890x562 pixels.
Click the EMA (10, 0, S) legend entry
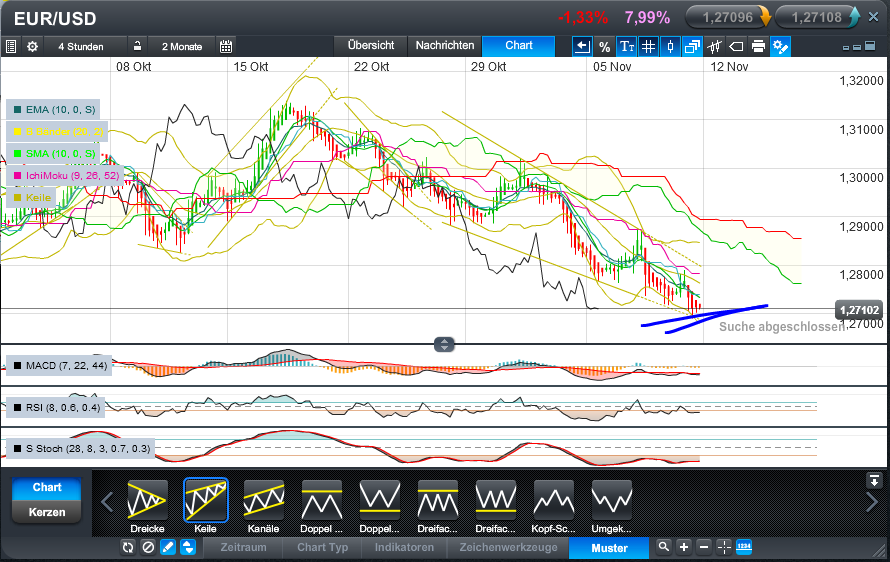click(54, 110)
